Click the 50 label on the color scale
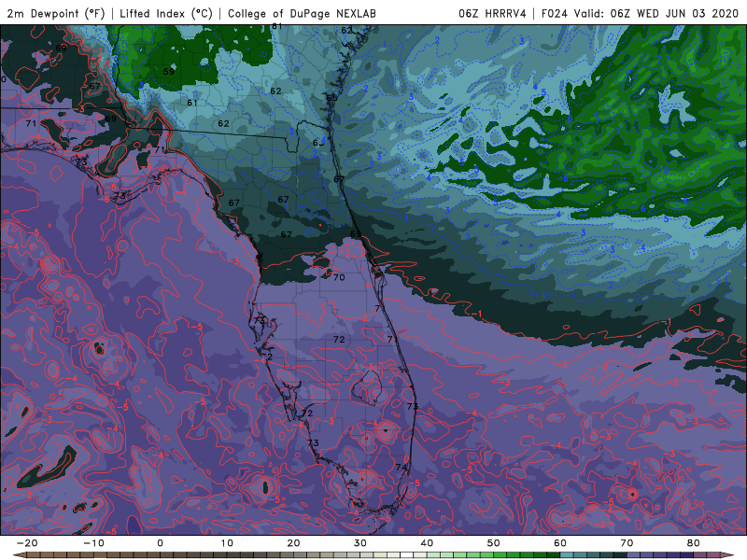Image resolution: width=747 pixels, height=560 pixels. coord(494,543)
